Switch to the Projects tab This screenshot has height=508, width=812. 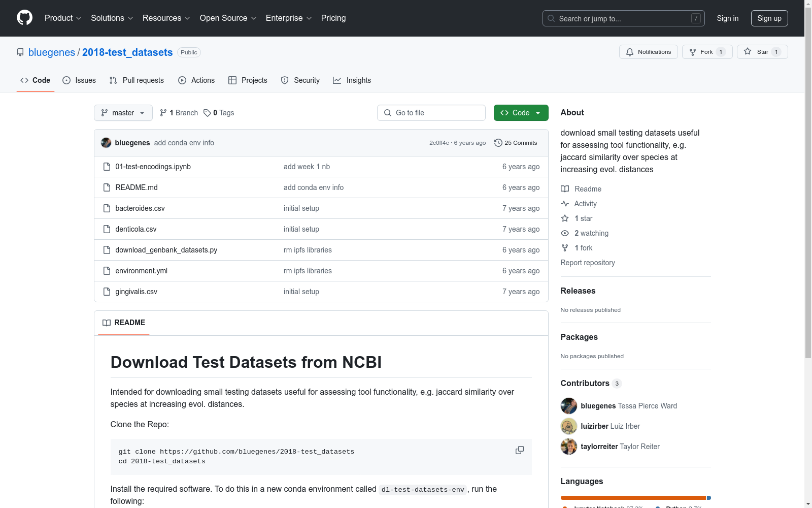click(x=248, y=80)
